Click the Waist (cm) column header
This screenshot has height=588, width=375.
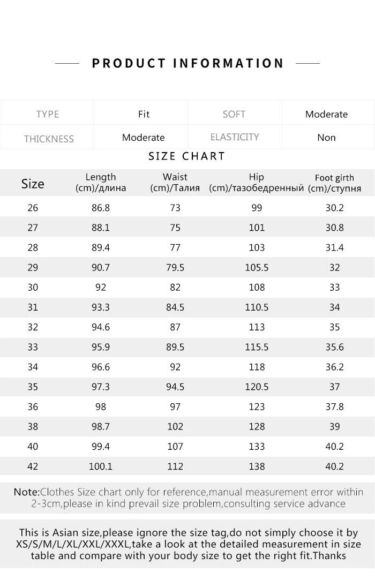(175, 182)
